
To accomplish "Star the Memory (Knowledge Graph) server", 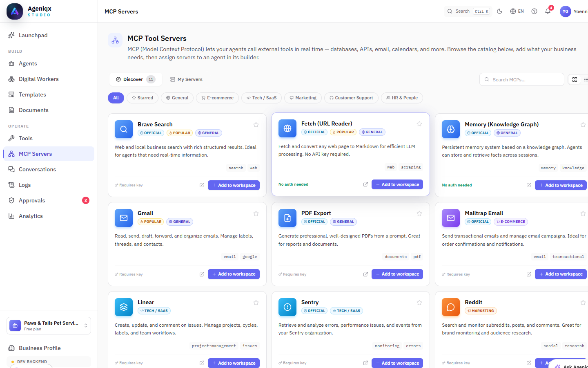I will click(x=583, y=125).
